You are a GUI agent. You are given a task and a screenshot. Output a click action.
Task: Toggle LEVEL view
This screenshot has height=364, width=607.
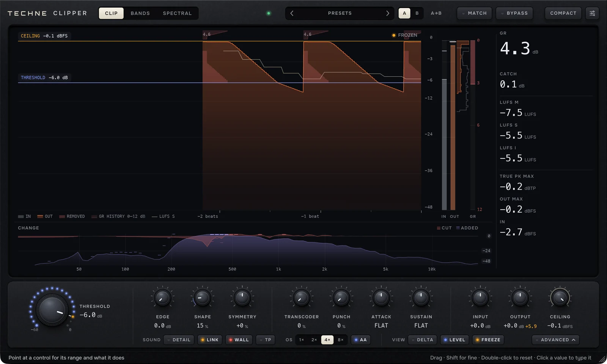tap(454, 340)
